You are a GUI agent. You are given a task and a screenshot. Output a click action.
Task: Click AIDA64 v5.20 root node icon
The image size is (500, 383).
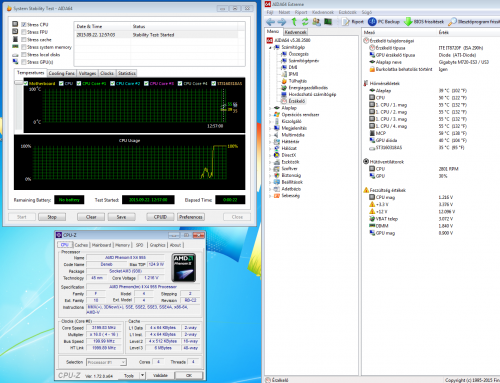point(269,40)
